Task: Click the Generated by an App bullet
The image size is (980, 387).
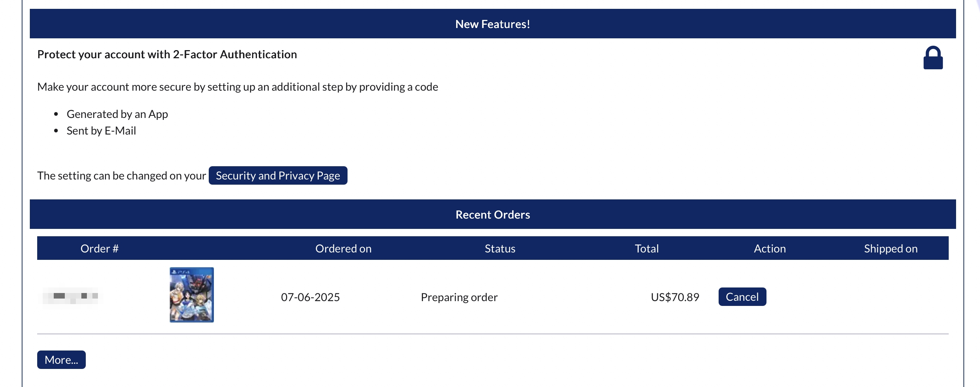Action: (117, 114)
